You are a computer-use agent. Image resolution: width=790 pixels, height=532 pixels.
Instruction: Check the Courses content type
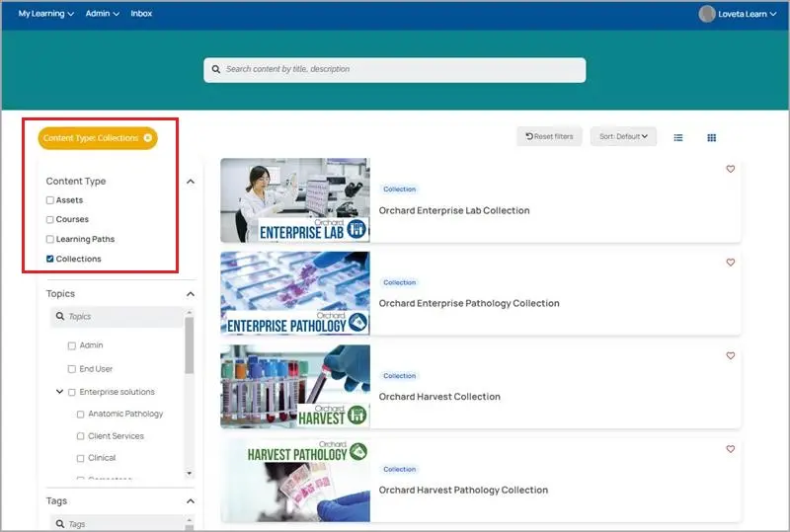tap(50, 220)
